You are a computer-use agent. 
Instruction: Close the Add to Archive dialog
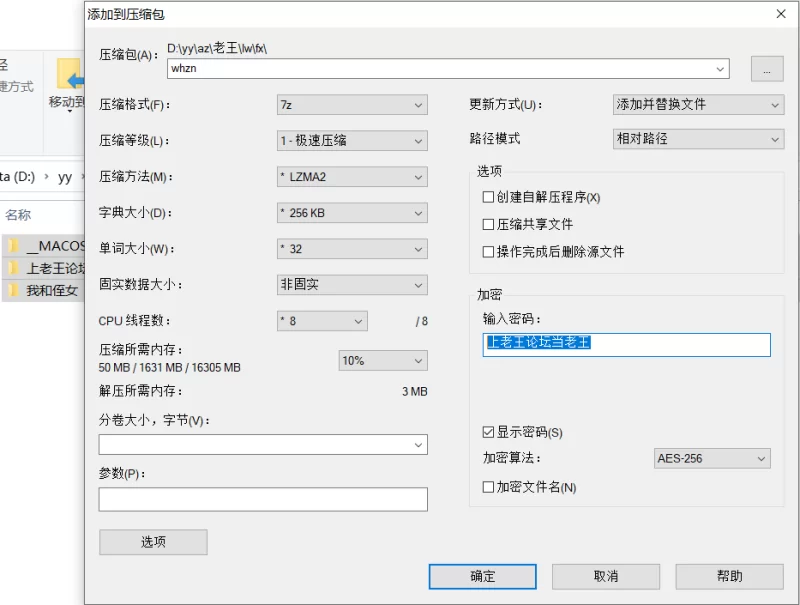[x=781, y=14]
